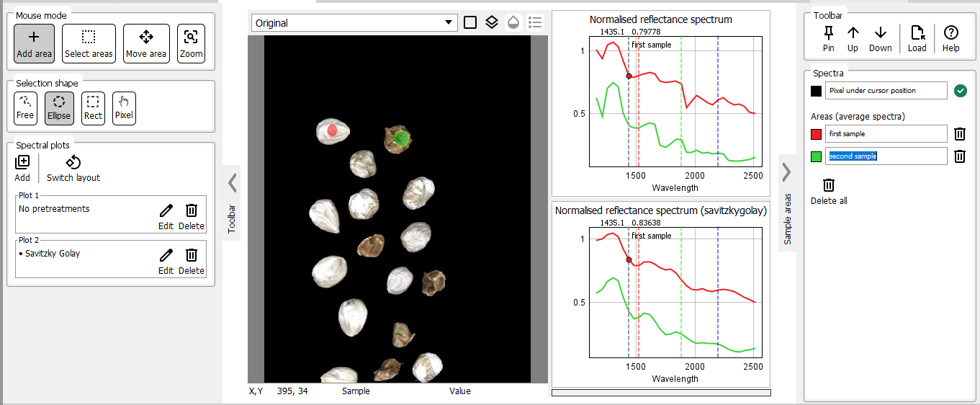Screen dimensions: 980x405
Task: Open the Original image dropdown
Action: 354,23
